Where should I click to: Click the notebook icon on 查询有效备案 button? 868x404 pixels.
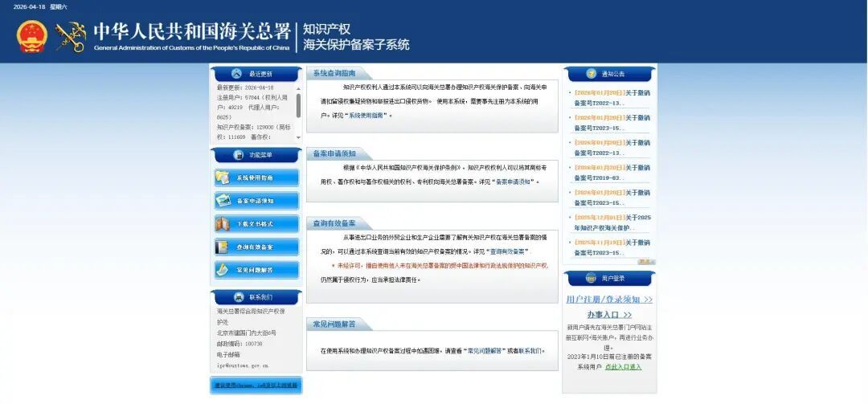pyautogui.click(x=222, y=247)
